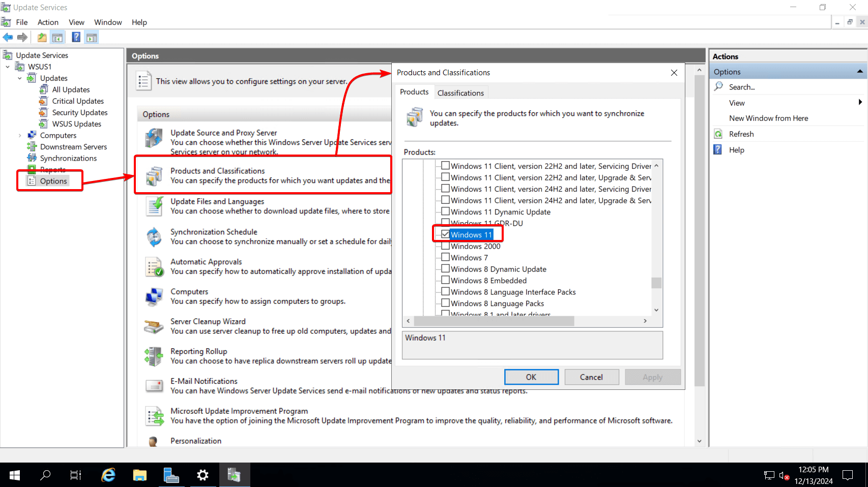Click the back navigation arrow in the toolbar
The height and width of the screenshot is (487, 868).
[x=8, y=37]
